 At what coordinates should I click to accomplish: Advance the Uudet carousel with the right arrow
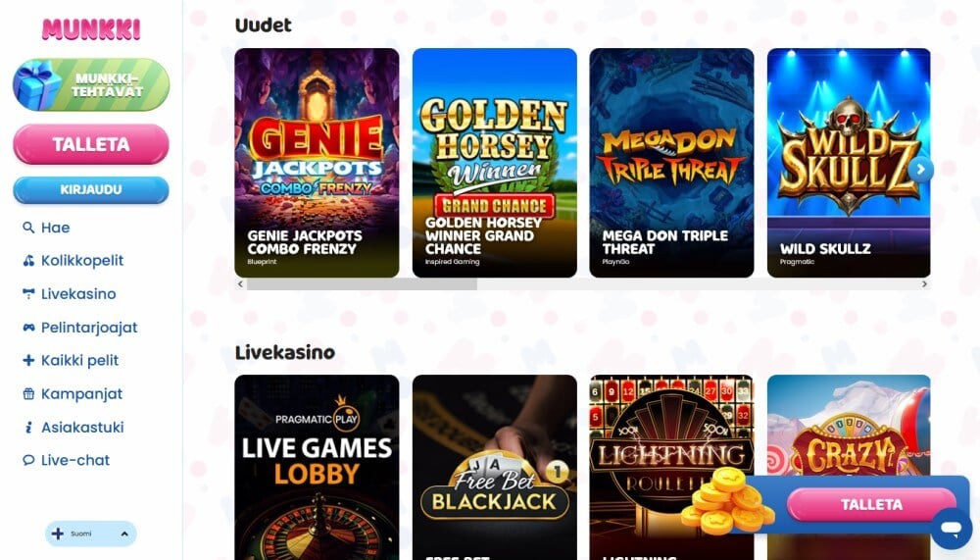click(920, 169)
